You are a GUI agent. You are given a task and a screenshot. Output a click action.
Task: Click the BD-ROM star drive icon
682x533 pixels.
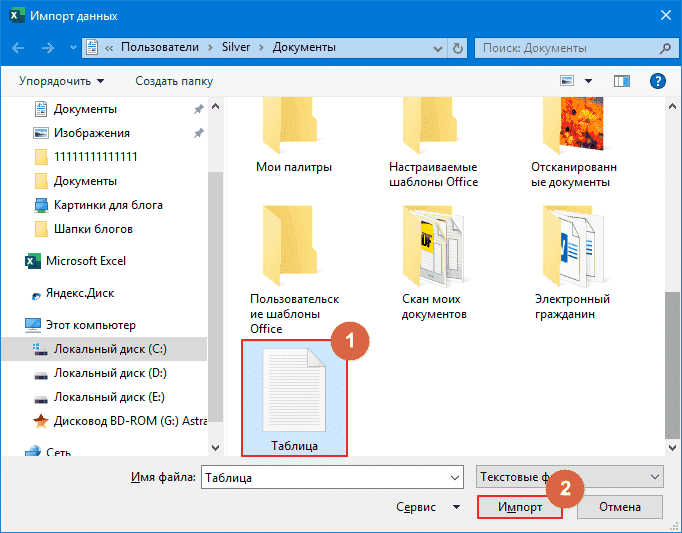click(x=41, y=421)
